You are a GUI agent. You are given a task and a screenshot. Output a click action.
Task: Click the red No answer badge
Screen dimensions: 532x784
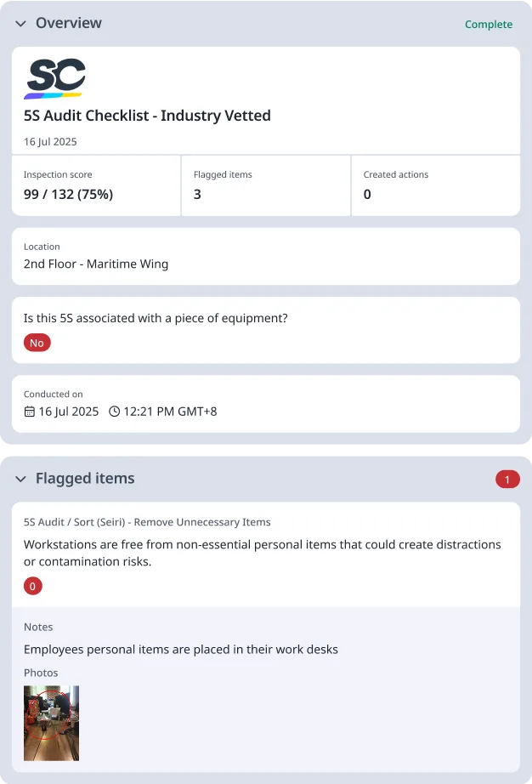pyautogui.click(x=37, y=343)
